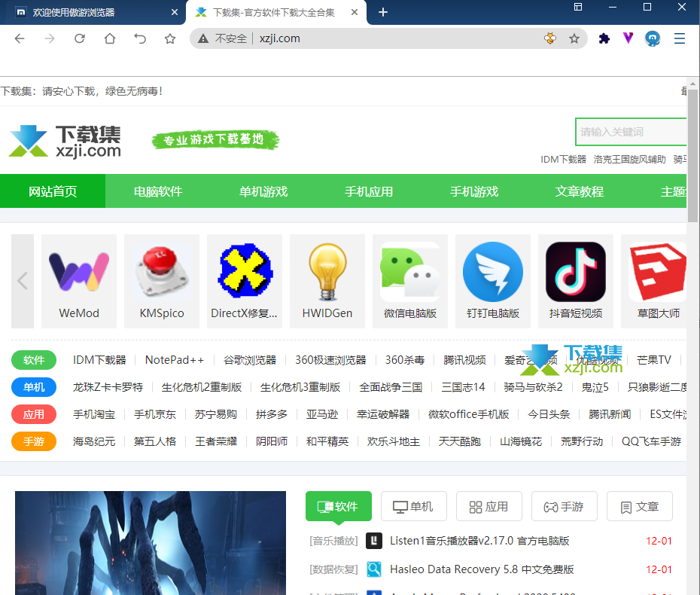Click the featured game banner image
700x595 pixels.
click(151, 543)
